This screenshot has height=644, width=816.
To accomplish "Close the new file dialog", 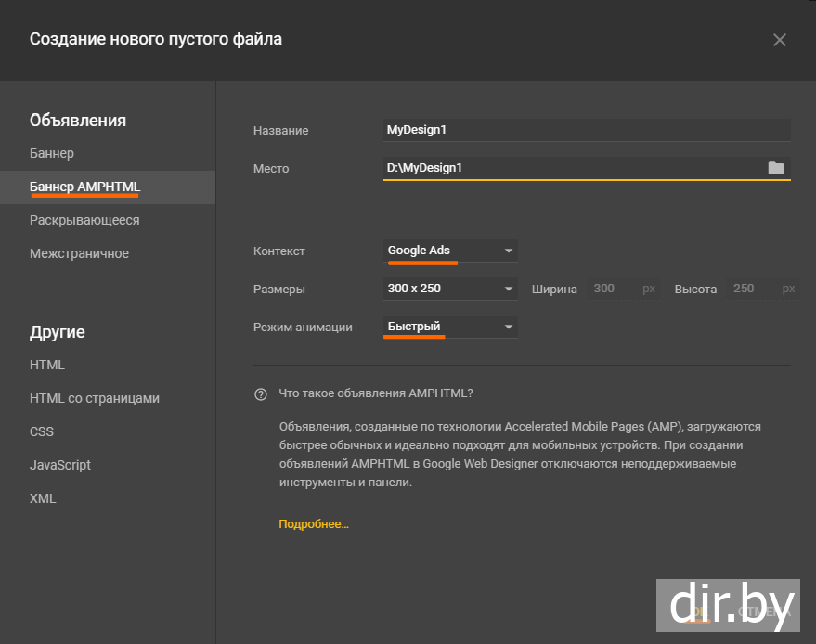I will pos(780,40).
